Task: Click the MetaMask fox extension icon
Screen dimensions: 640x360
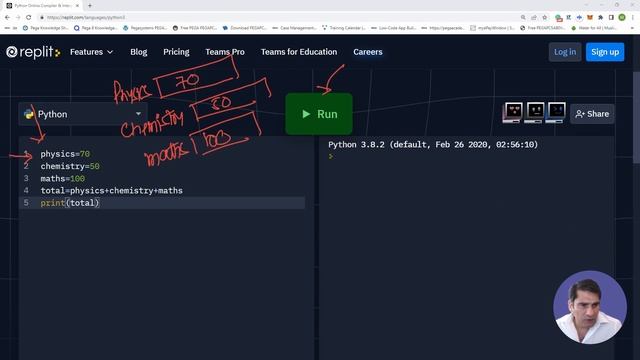Action: [590, 18]
